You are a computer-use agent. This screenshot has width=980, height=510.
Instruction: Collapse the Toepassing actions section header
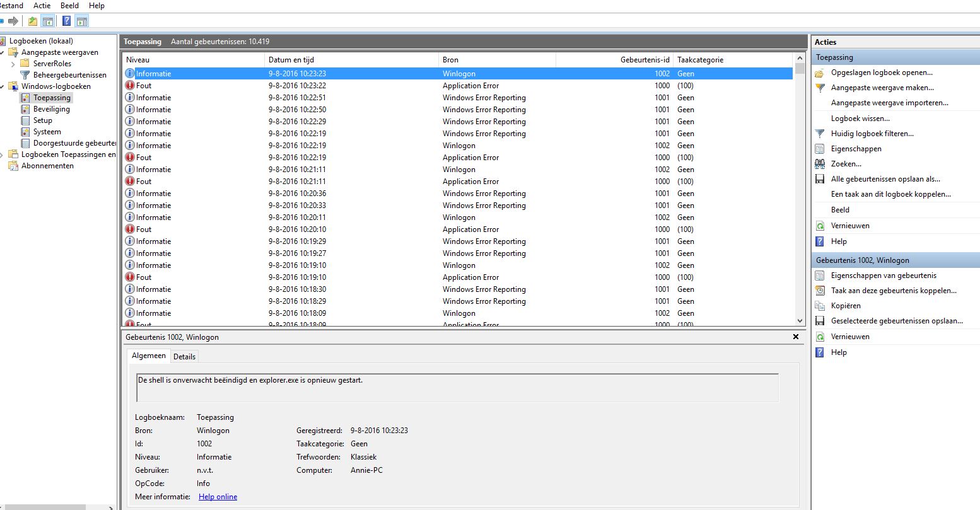coord(895,57)
